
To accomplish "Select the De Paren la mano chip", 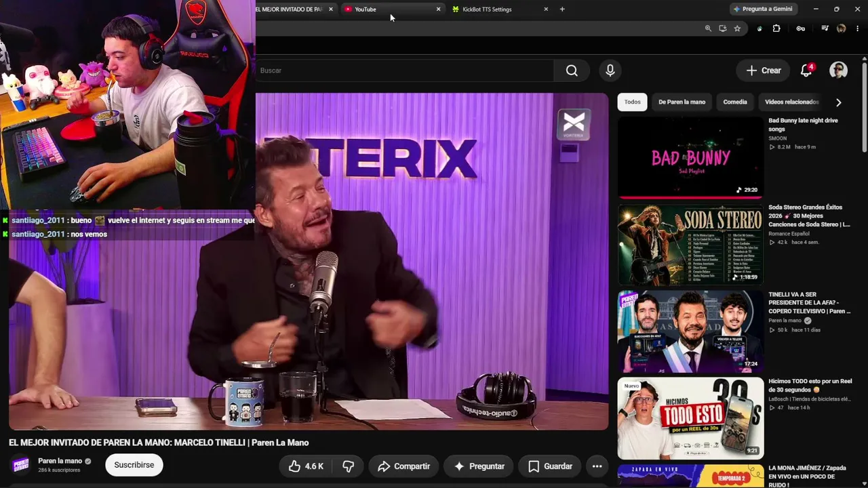I will tap(682, 102).
